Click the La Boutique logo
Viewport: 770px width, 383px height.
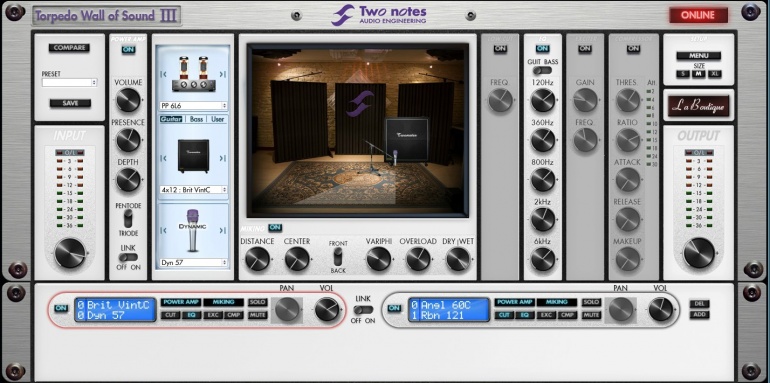coord(698,106)
